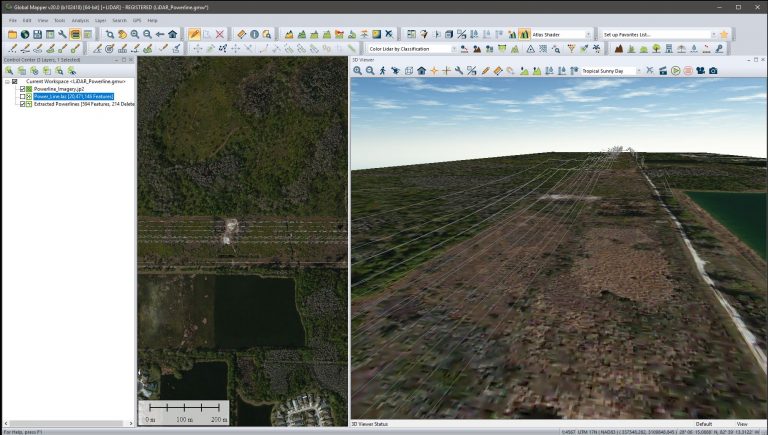Viewport: 768px width, 435px height.
Task: Open the Analysis menu
Action: [80, 21]
